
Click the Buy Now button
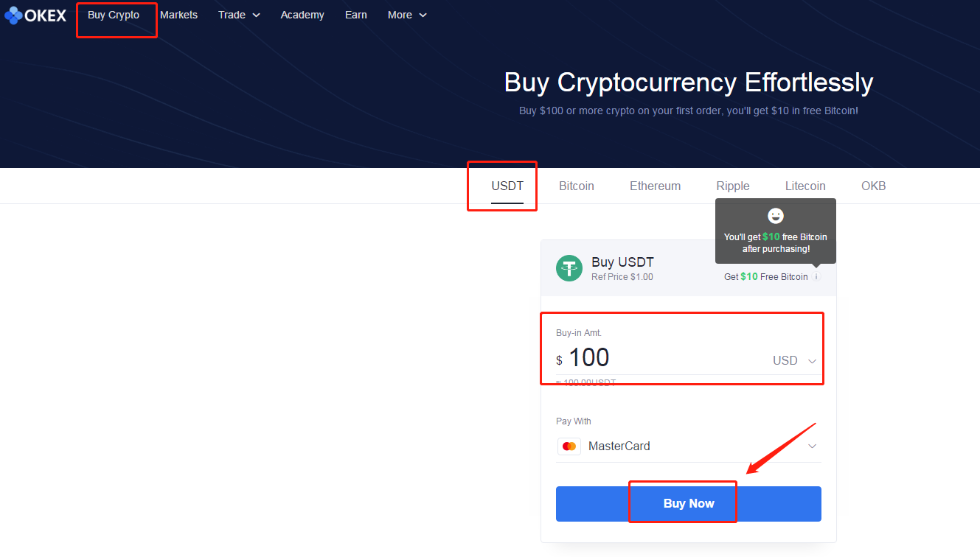[689, 504]
